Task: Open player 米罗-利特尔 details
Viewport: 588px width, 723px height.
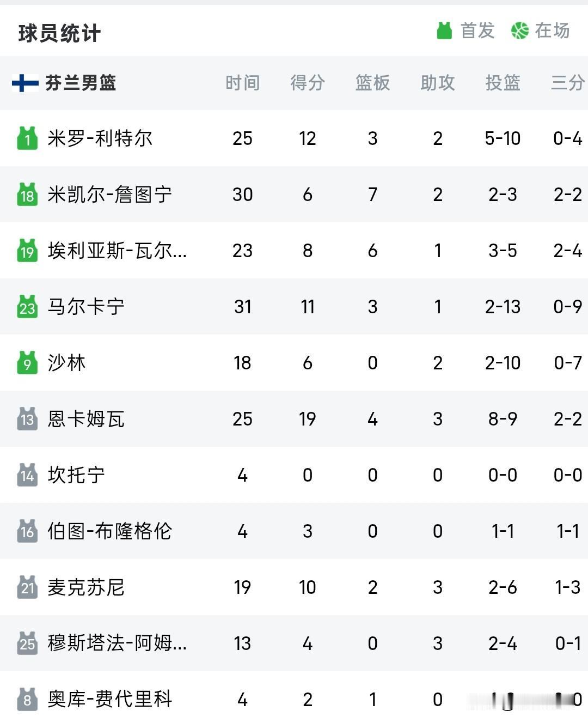Action: click(100, 138)
